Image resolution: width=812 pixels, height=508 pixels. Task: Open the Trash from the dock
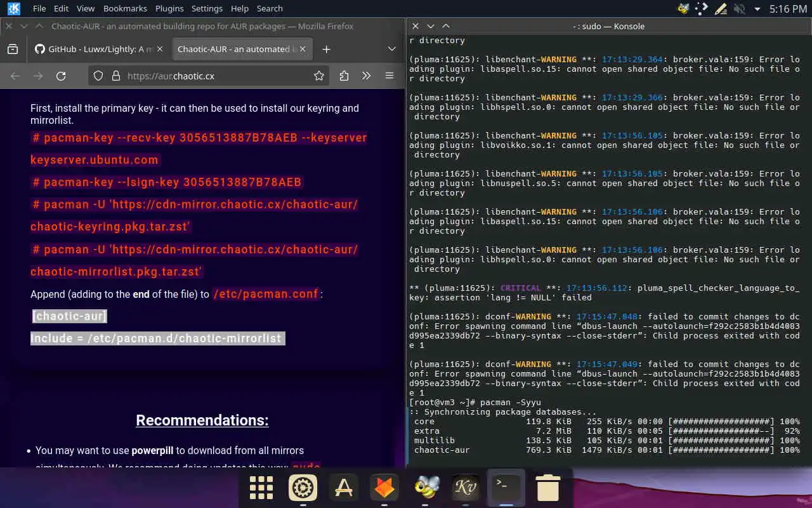point(547,488)
